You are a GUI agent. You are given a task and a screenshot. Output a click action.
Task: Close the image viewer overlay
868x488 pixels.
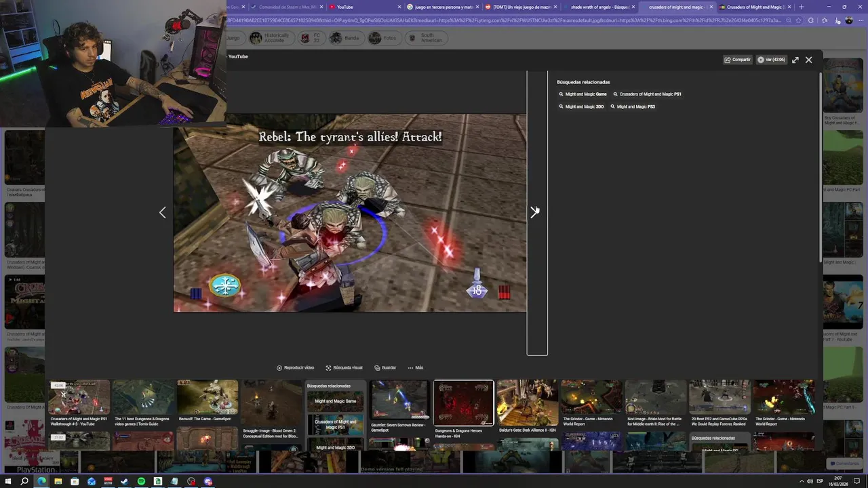(808, 60)
